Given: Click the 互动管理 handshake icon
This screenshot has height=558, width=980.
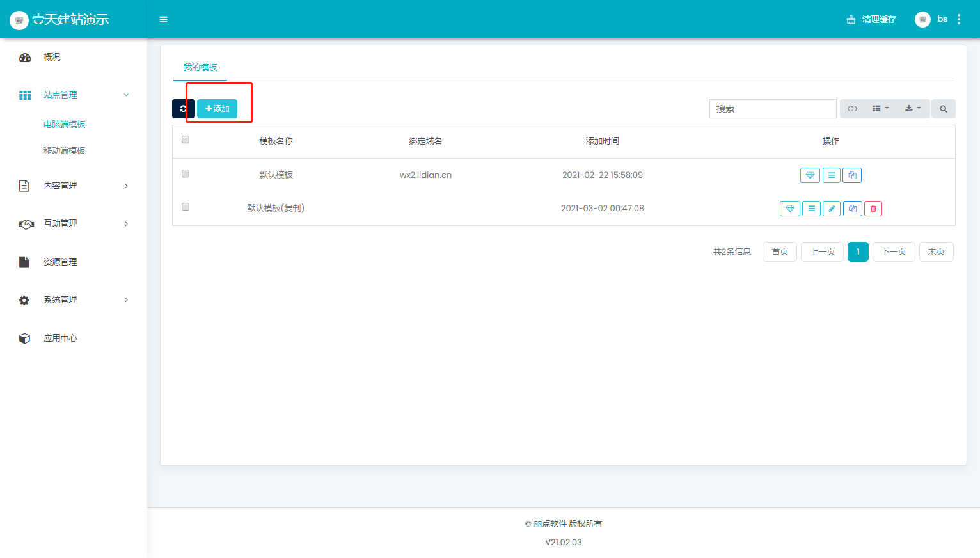Looking at the screenshot, I should click(26, 224).
